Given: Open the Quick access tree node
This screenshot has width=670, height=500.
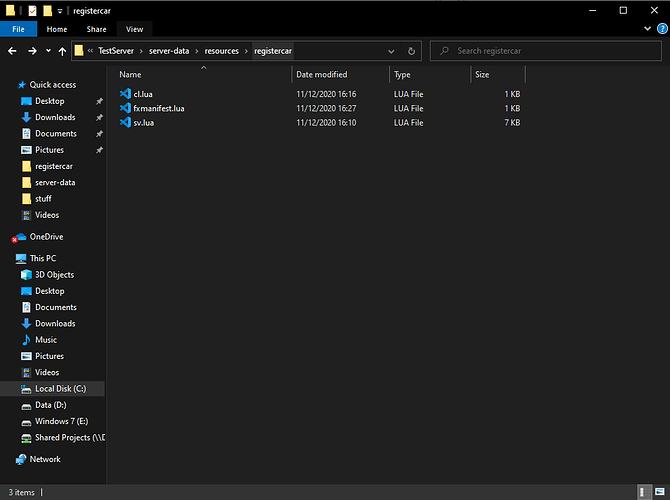Looking at the screenshot, I should tap(53, 85).
